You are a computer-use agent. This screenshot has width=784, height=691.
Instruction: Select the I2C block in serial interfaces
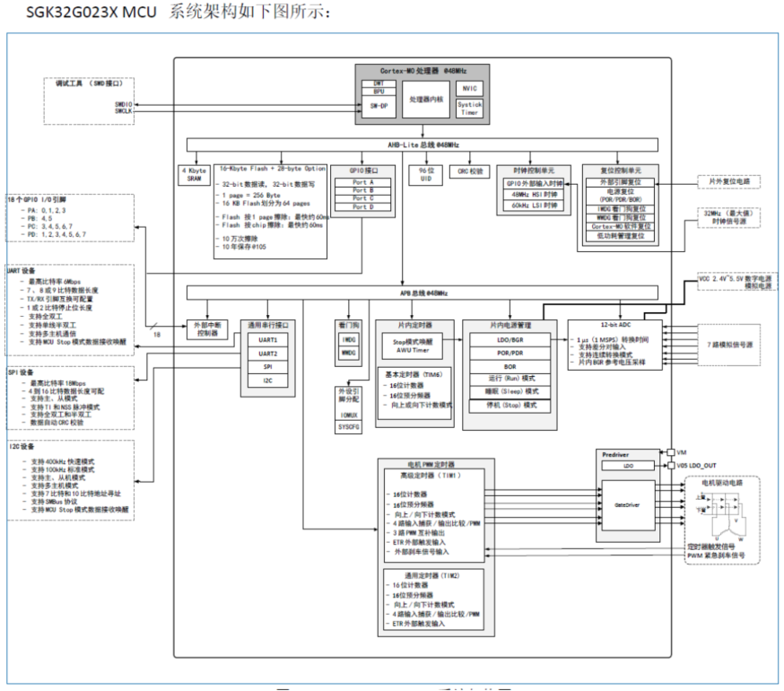pyautogui.click(x=268, y=380)
